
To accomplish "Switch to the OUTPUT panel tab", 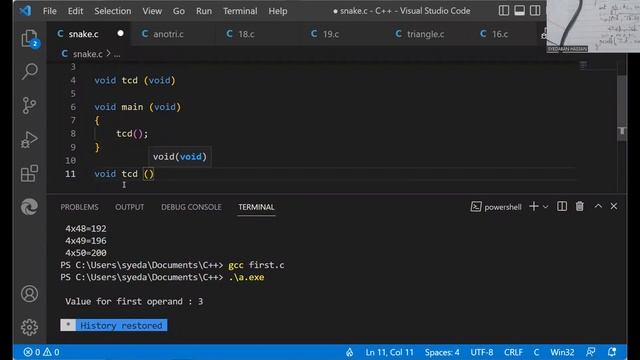I will pyautogui.click(x=129, y=207).
